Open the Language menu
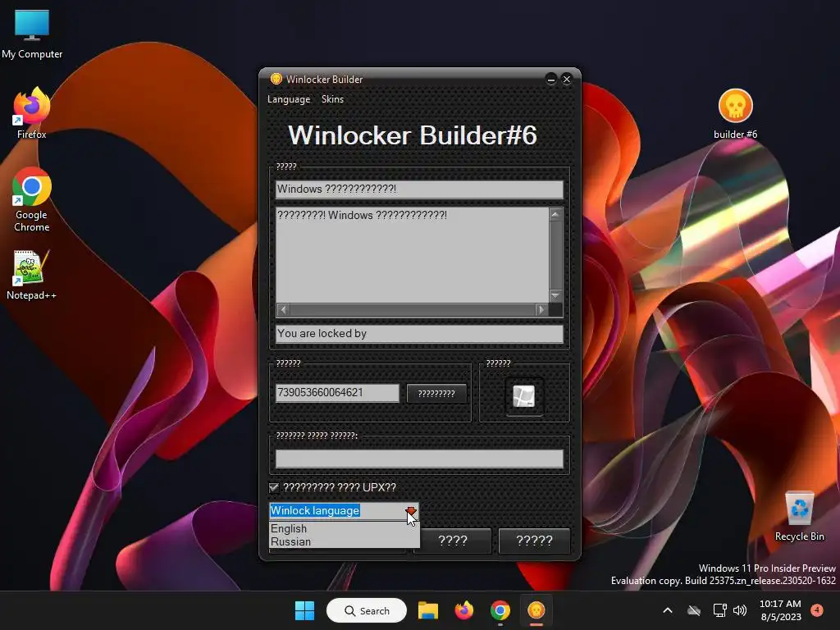Viewport: 840px width, 630px height. [289, 99]
